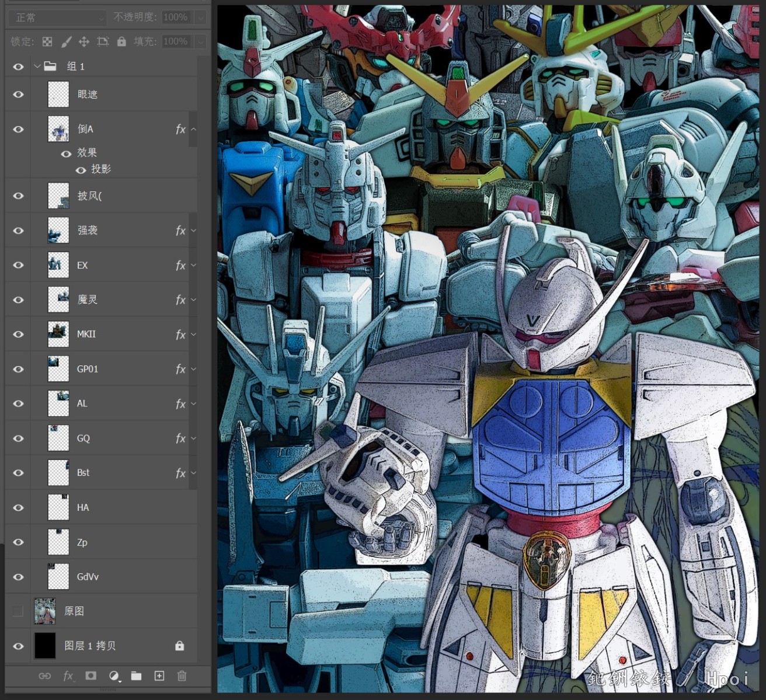Click the fx icon on the 倒A layer
The height and width of the screenshot is (700, 766).
pos(180,129)
